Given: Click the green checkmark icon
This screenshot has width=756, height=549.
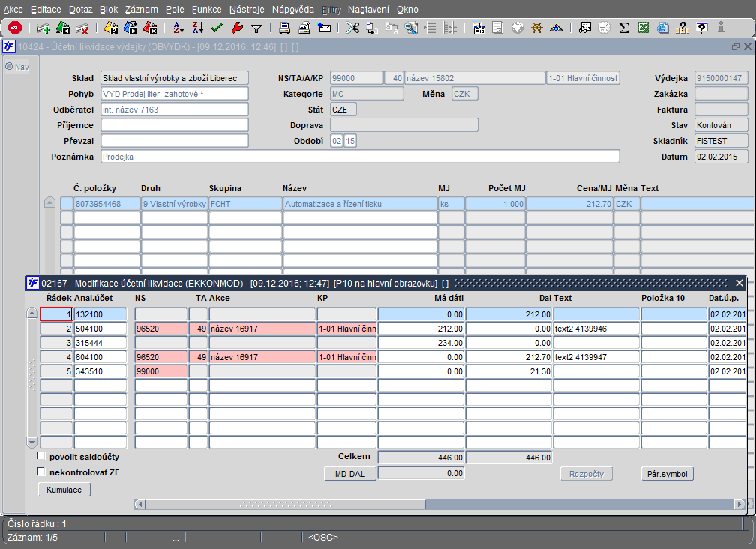Looking at the screenshot, I should tap(217, 28).
